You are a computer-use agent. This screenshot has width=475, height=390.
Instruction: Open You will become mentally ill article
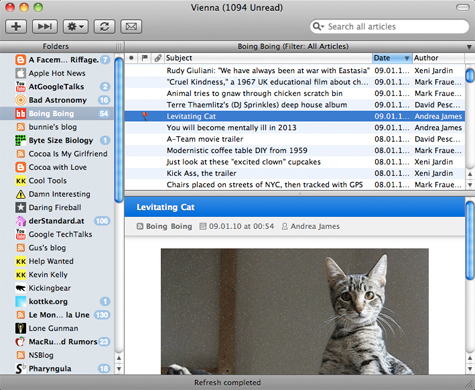tap(295, 128)
